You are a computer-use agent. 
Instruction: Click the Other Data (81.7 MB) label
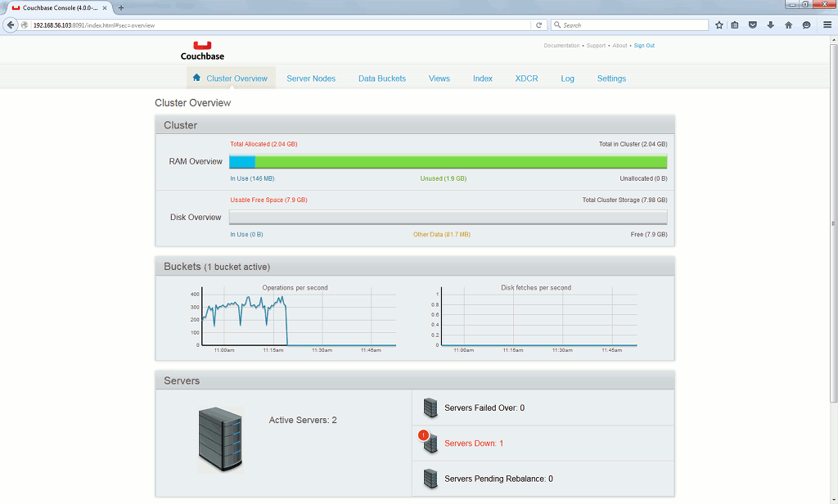click(x=441, y=234)
